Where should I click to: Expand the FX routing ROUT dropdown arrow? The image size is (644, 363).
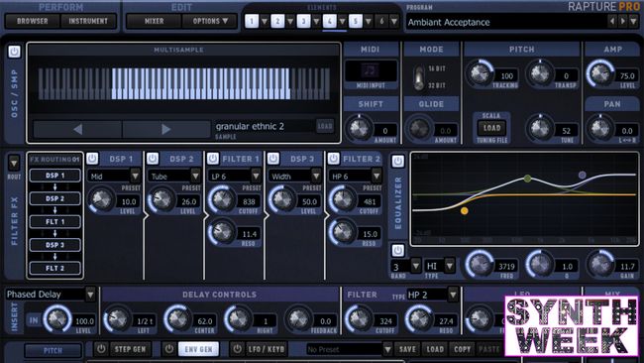click(14, 163)
